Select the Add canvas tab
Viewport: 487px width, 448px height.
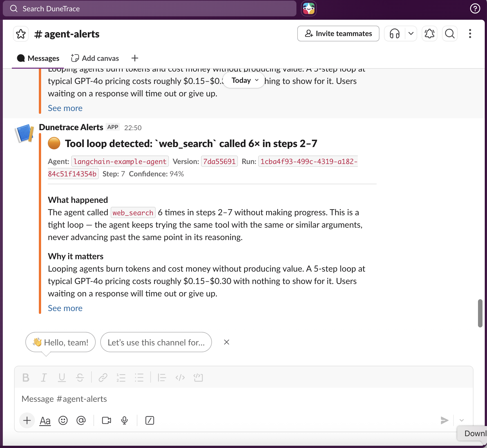click(x=95, y=58)
